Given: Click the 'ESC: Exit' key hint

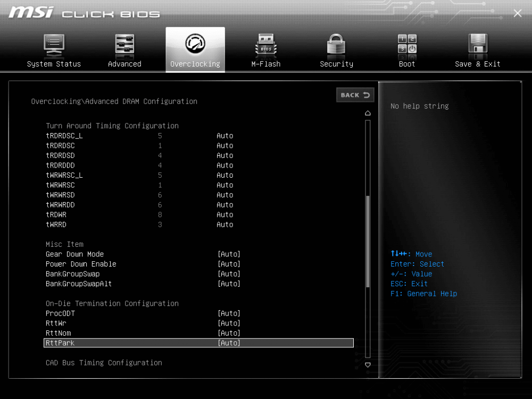Looking at the screenshot, I should click(409, 284).
